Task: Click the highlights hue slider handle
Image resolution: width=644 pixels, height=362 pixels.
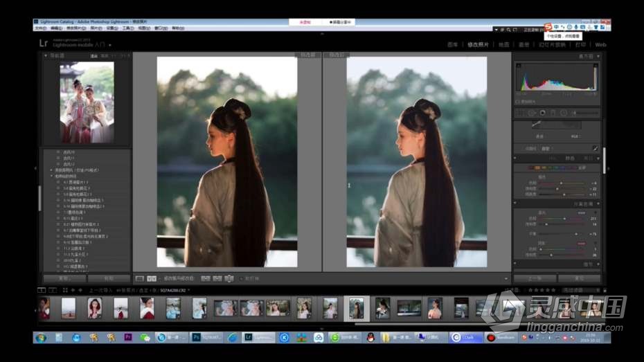Action: tap(564, 219)
